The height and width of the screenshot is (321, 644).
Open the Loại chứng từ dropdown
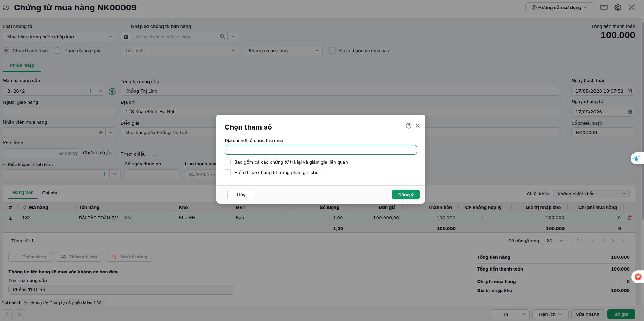point(60,37)
